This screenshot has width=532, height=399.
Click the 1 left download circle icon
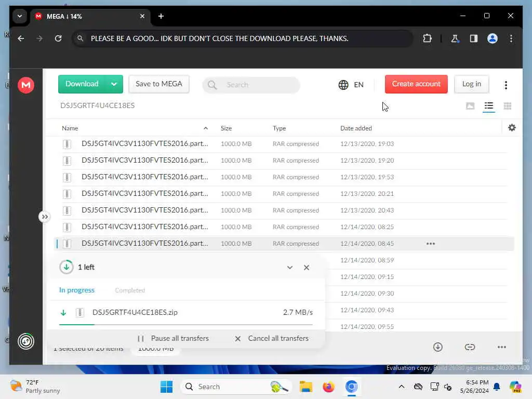coord(66,267)
